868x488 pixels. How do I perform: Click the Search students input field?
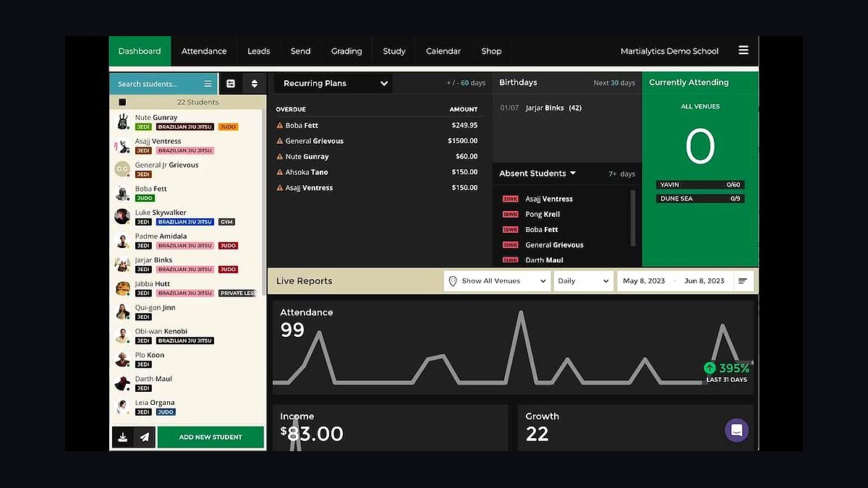click(163, 84)
